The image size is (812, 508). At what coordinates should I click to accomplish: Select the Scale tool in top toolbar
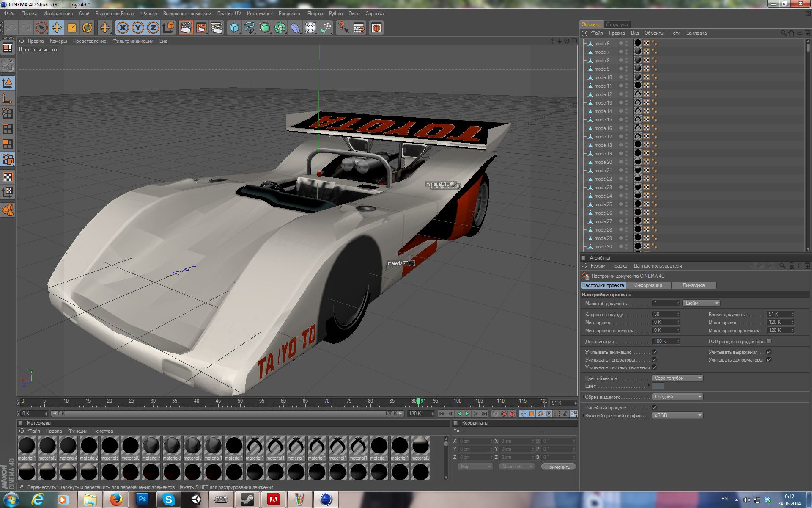[x=72, y=28]
